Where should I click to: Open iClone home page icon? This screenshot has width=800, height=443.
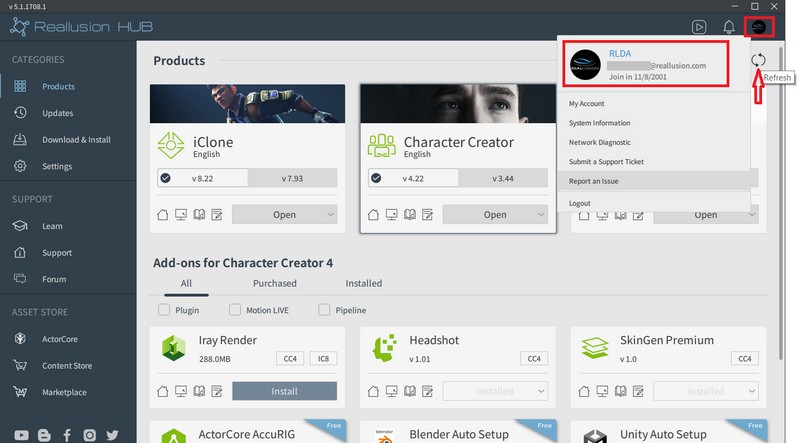[x=163, y=215]
